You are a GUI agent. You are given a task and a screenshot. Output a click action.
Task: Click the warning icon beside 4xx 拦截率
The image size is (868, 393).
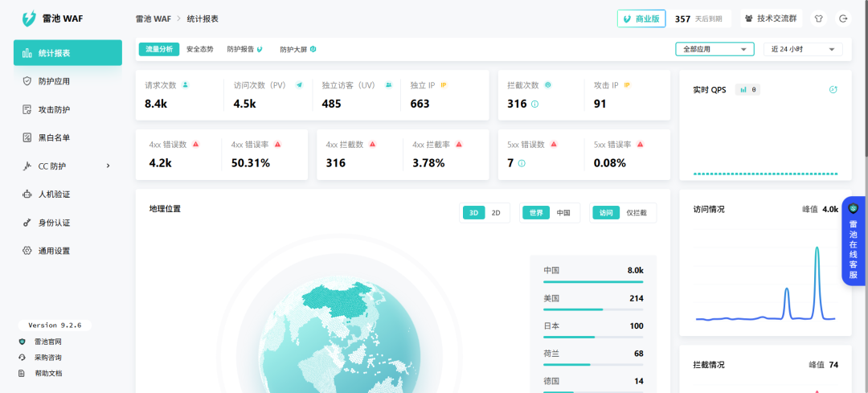459,145
